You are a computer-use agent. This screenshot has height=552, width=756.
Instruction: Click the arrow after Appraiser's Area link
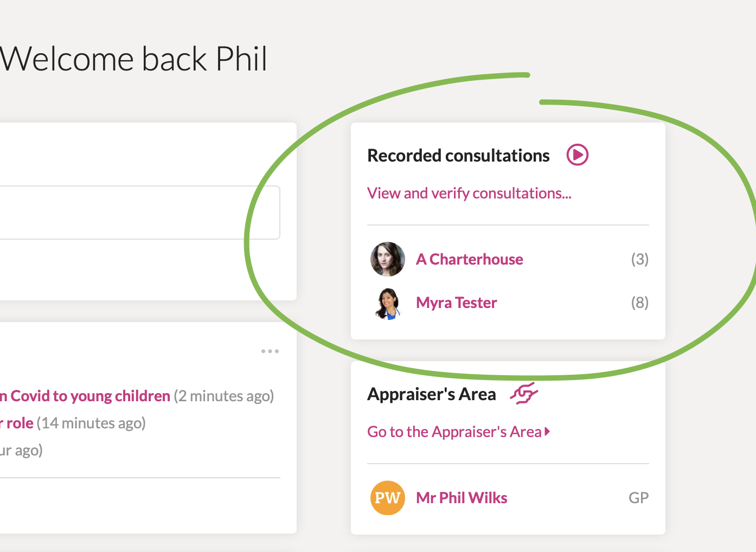[x=548, y=432]
